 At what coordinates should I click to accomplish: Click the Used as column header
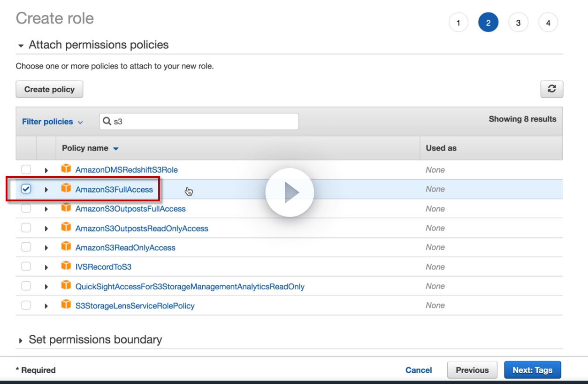pyautogui.click(x=441, y=148)
